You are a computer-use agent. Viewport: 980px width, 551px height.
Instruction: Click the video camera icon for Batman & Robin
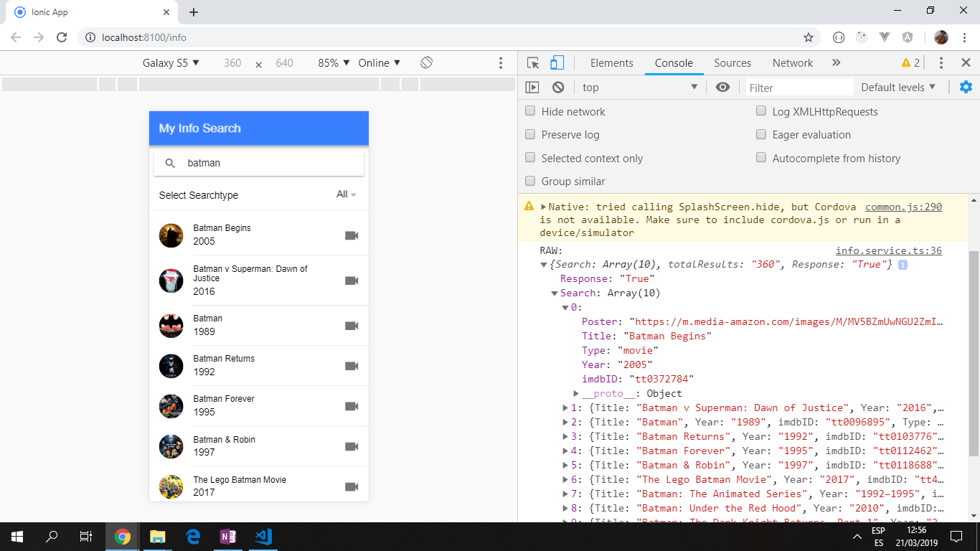point(352,446)
